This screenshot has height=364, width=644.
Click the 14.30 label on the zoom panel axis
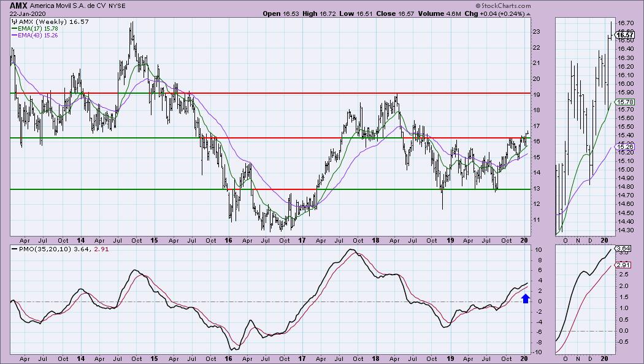point(625,230)
